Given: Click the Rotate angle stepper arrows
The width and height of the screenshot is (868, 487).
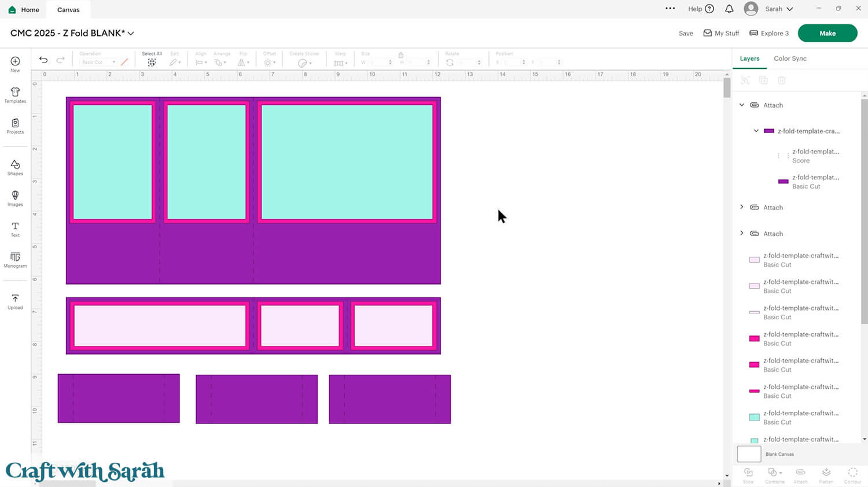Looking at the screenshot, I should tap(479, 62).
